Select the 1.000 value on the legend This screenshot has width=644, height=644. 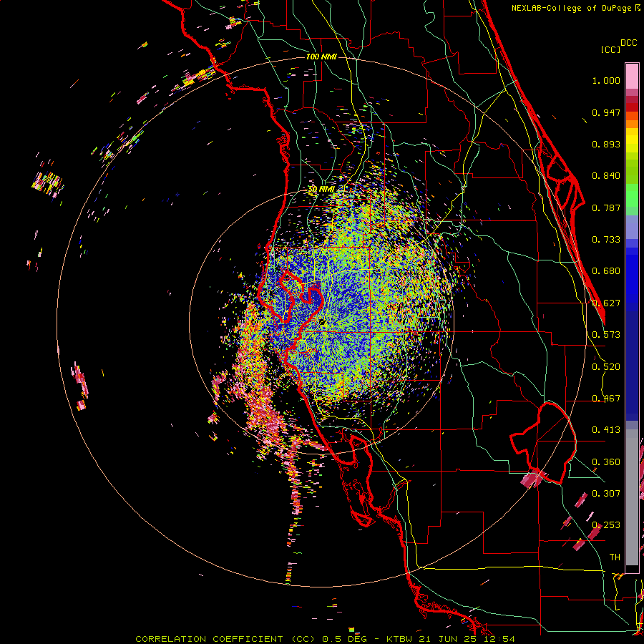(606, 80)
